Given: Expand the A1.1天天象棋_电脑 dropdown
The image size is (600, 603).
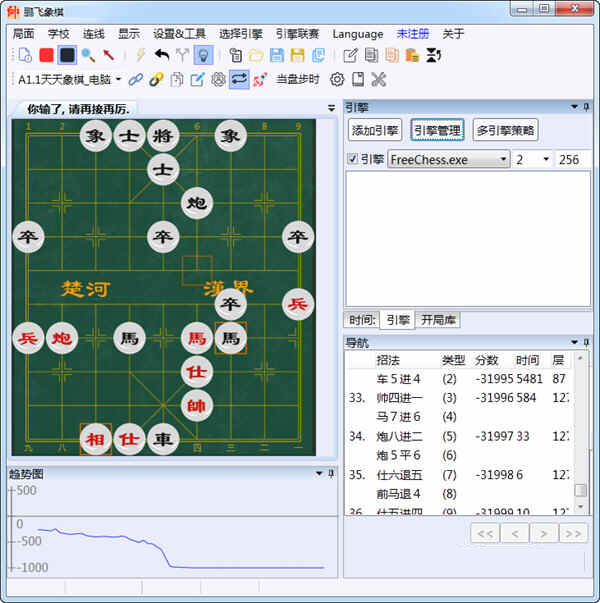Looking at the screenshot, I should point(118,79).
